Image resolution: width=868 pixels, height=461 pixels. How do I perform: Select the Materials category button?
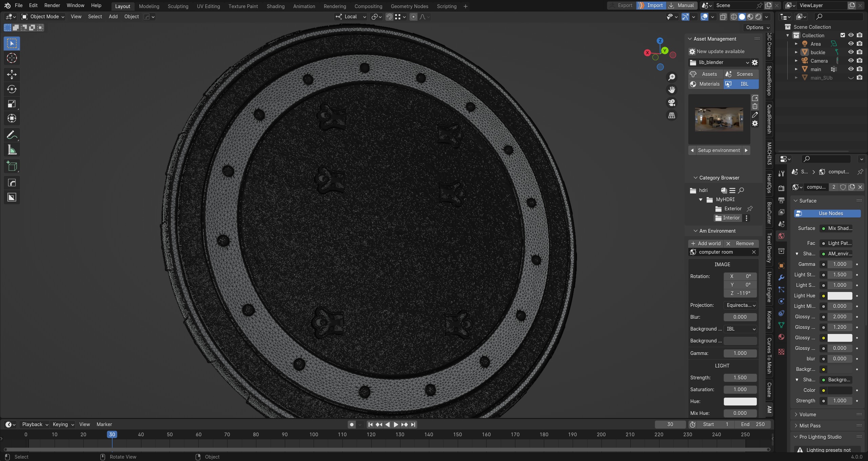point(706,84)
